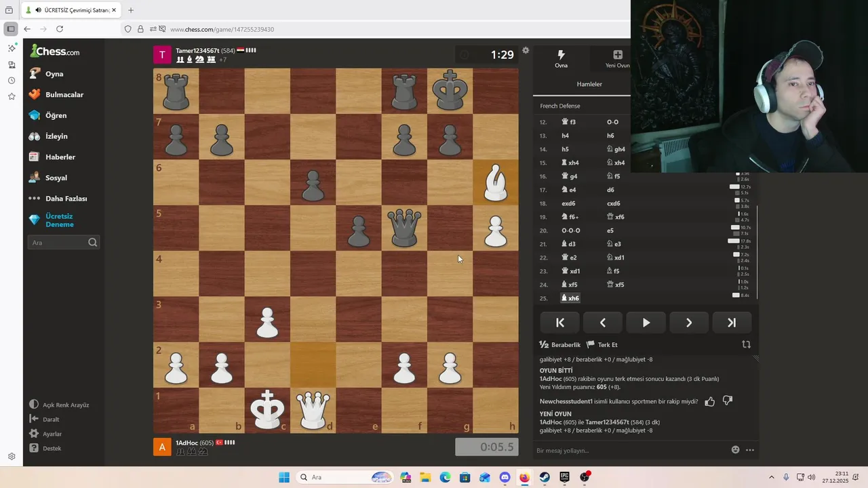Image resolution: width=868 pixels, height=488 pixels.
Task: Open Bulmacalar puzzles section
Action: 64,95
